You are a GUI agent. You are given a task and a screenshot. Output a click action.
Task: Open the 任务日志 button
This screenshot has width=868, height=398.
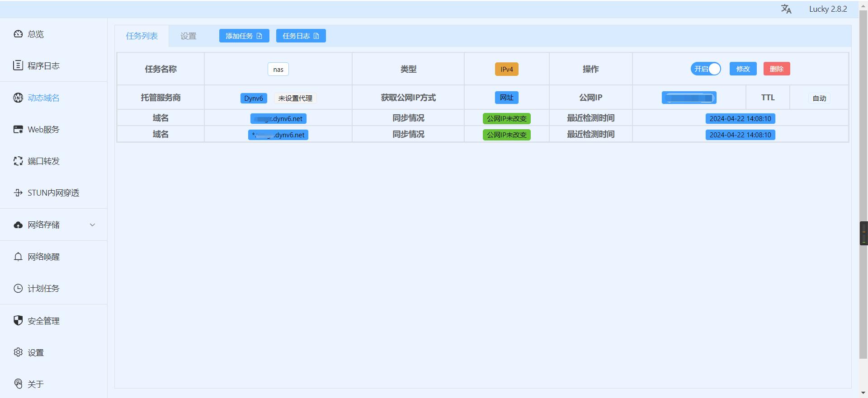301,36
